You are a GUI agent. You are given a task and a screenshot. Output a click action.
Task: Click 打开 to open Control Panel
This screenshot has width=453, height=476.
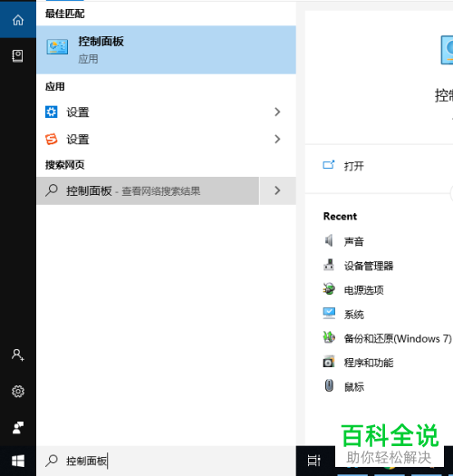pos(353,166)
